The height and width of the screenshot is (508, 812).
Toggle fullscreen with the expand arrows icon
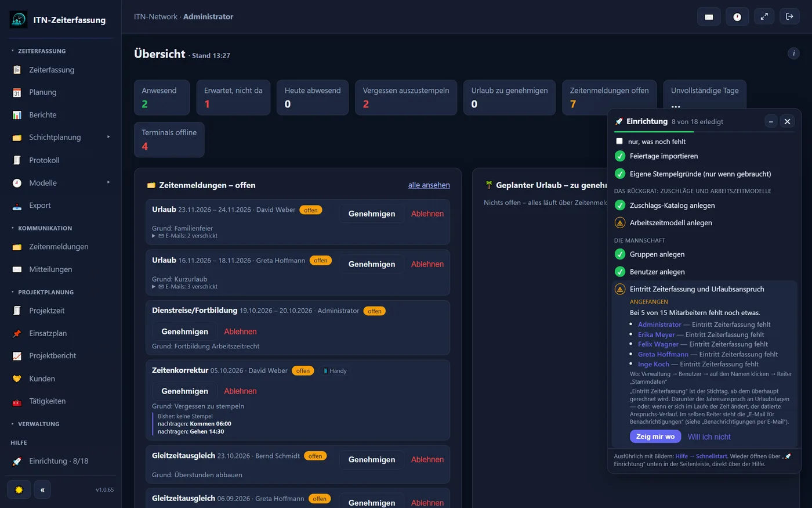coord(764,17)
